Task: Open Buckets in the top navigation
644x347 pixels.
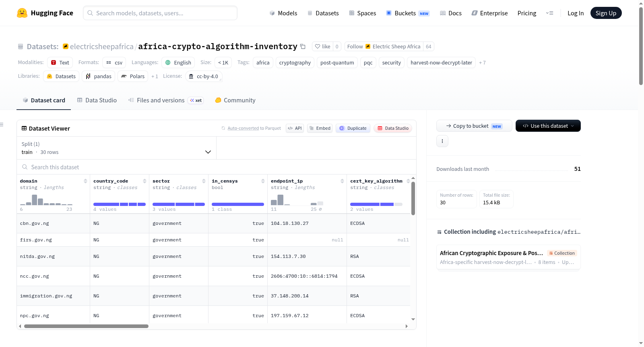Action: tap(408, 13)
